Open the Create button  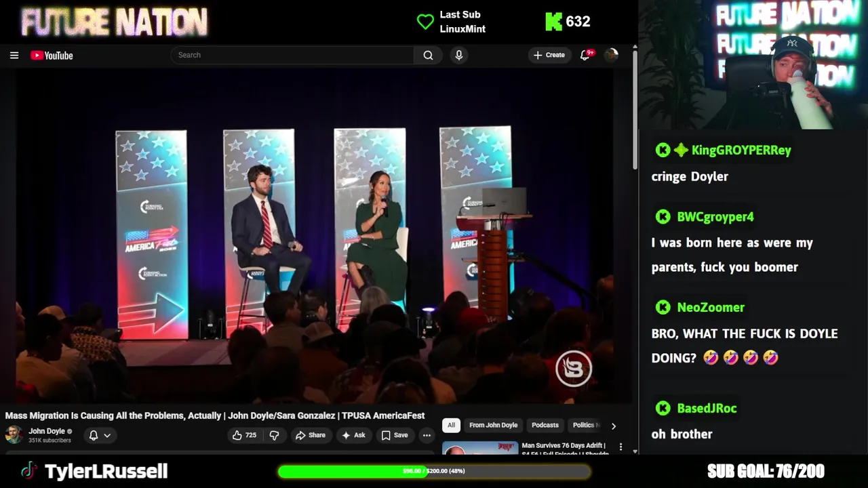tap(549, 55)
